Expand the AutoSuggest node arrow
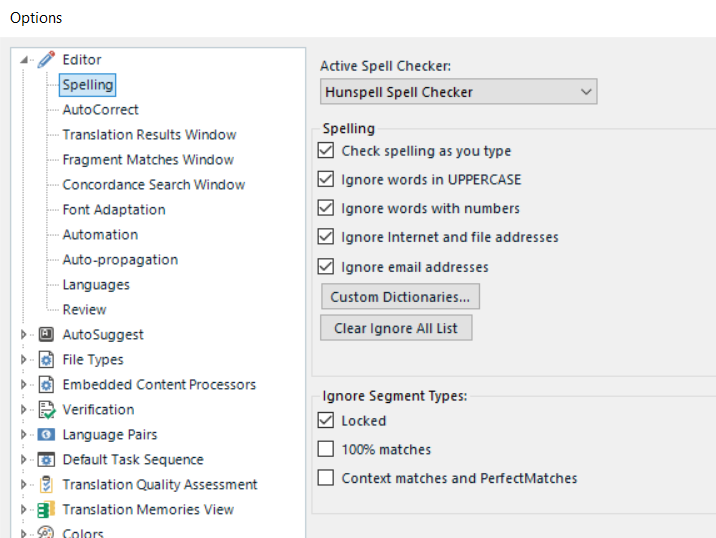Image resolution: width=716 pixels, height=538 pixels. tap(24, 334)
